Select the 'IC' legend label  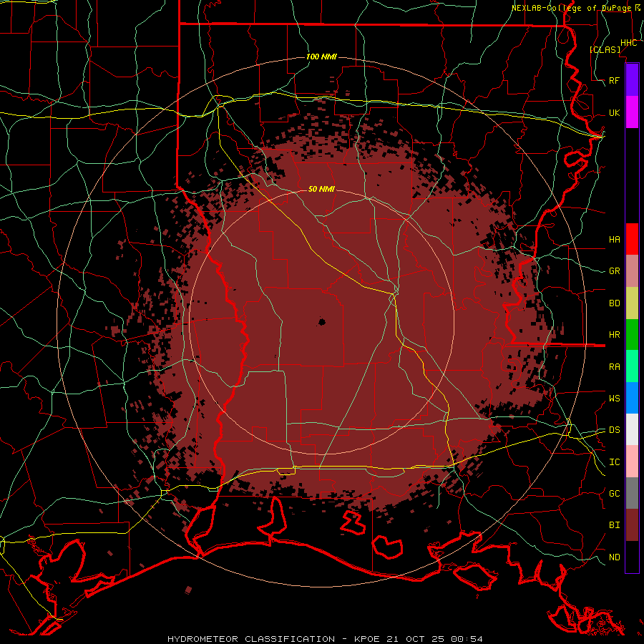coord(614,462)
